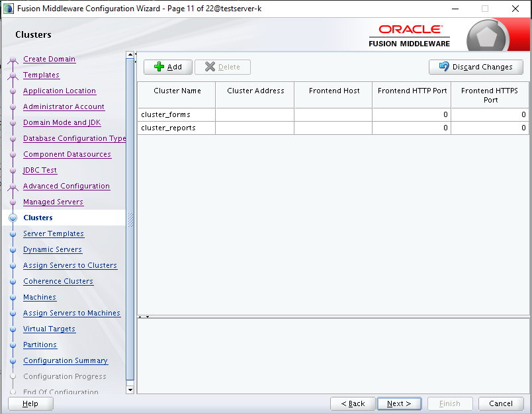Edit Frontend HTTPS Port of cluster_forms
The image size is (532, 414).
[x=490, y=114]
